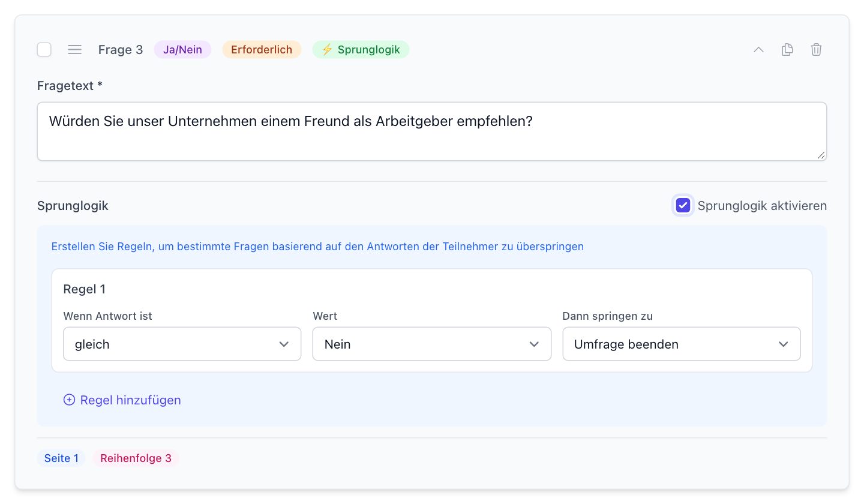Grab the drag handle beside Frage 3
The height and width of the screenshot is (504, 864).
tap(74, 50)
